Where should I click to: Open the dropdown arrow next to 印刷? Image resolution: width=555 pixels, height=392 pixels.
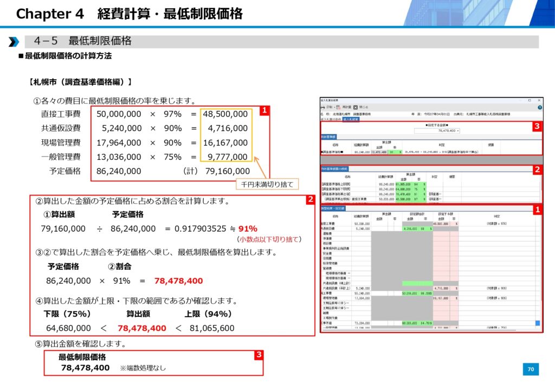334,107
